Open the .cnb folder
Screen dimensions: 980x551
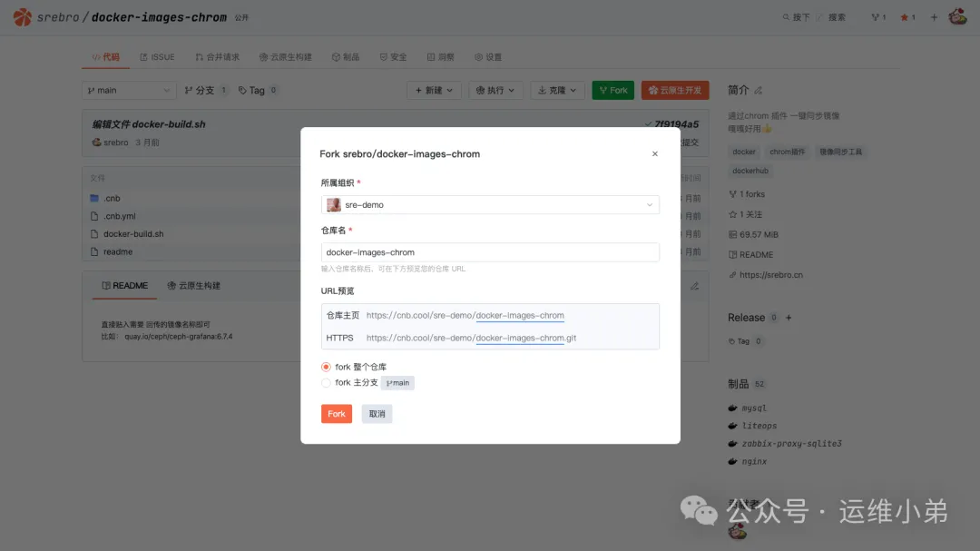112,198
